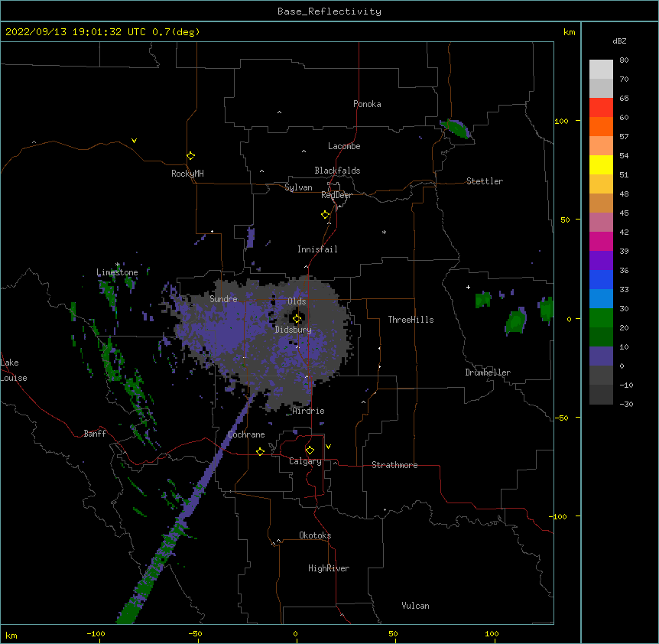
Task: Click the 48 value on the dBZ scale
Action: click(624, 194)
